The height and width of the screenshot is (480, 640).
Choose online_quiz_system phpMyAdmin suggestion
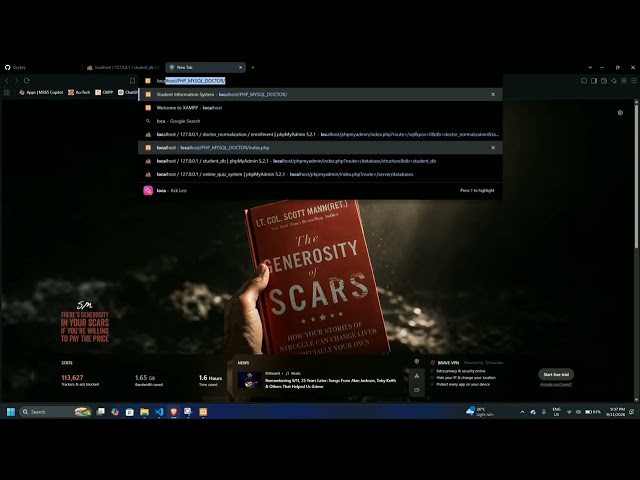pos(320,174)
